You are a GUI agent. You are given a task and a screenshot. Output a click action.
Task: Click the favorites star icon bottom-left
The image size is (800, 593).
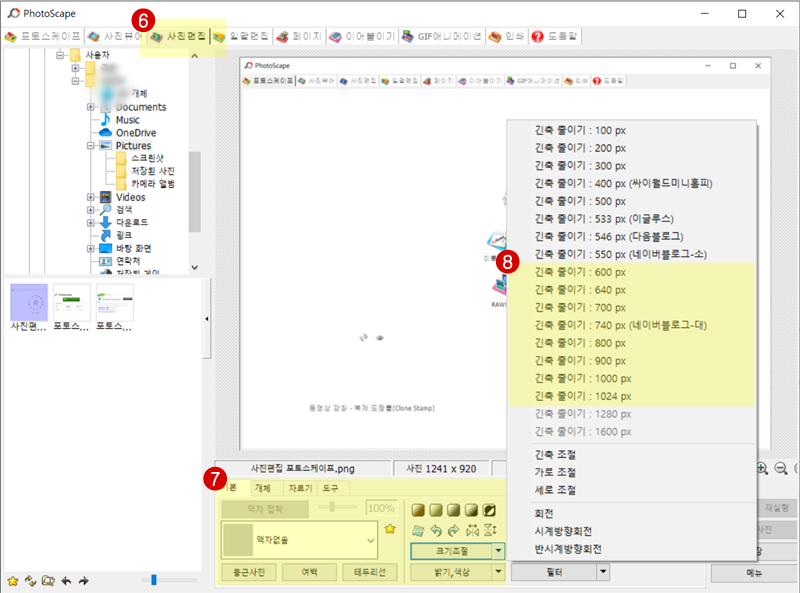click(13, 581)
